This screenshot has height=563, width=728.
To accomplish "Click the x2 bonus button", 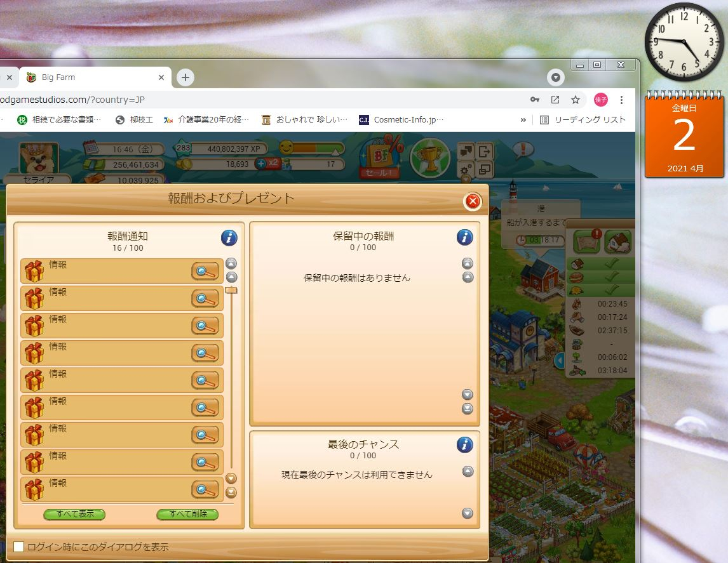I will 273,163.
